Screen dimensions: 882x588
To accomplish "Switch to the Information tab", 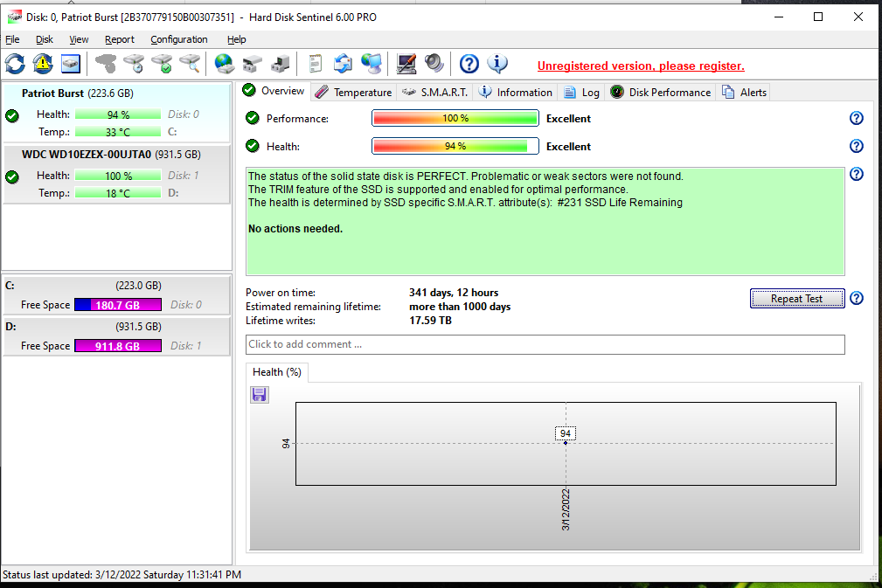I will pos(516,93).
